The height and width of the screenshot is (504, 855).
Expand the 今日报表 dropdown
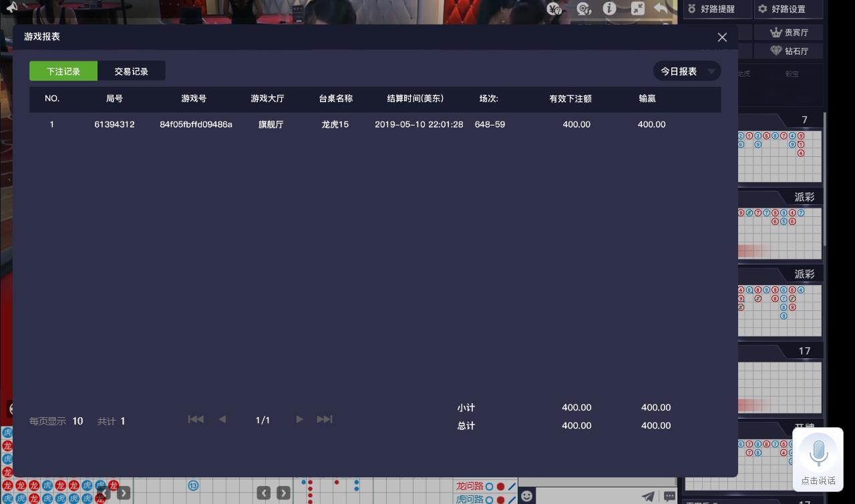point(687,71)
